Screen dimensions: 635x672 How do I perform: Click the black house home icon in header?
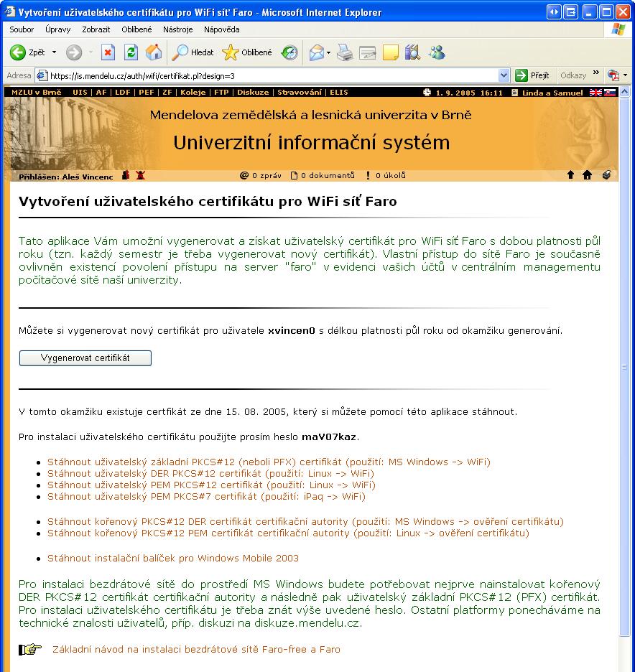587,175
